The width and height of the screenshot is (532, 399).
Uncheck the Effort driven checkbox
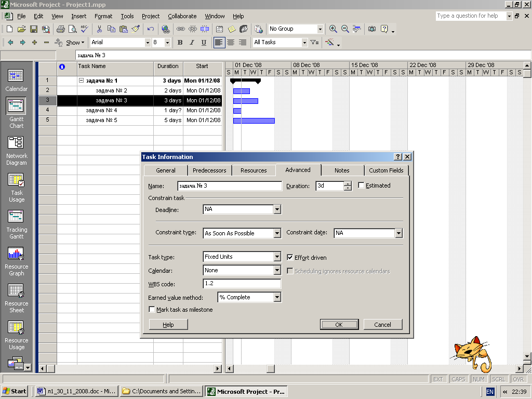tap(290, 257)
